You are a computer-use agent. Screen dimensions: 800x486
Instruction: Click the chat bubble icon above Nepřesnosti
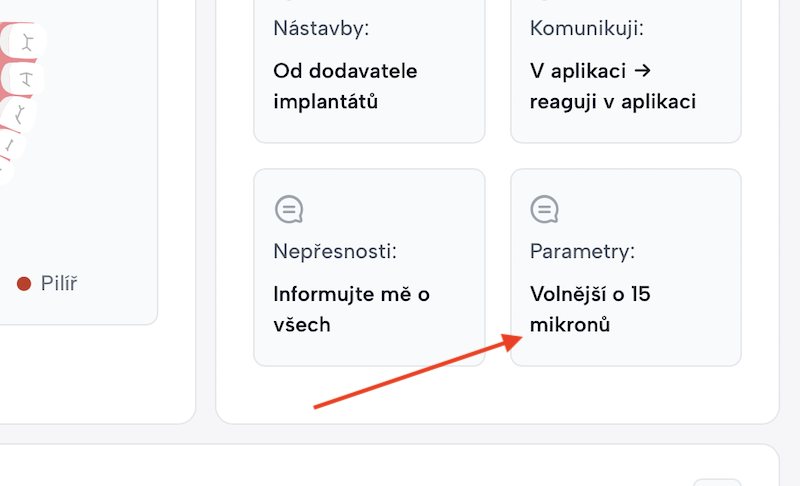(x=289, y=209)
